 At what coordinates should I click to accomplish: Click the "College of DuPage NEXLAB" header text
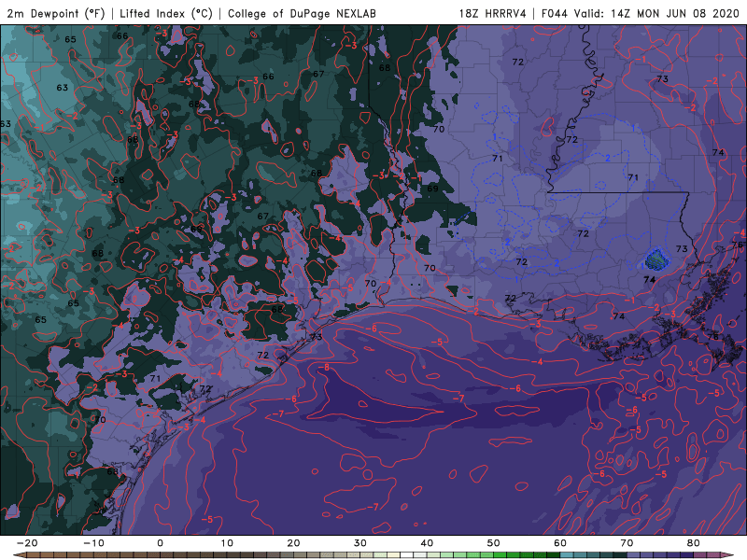[x=302, y=13]
